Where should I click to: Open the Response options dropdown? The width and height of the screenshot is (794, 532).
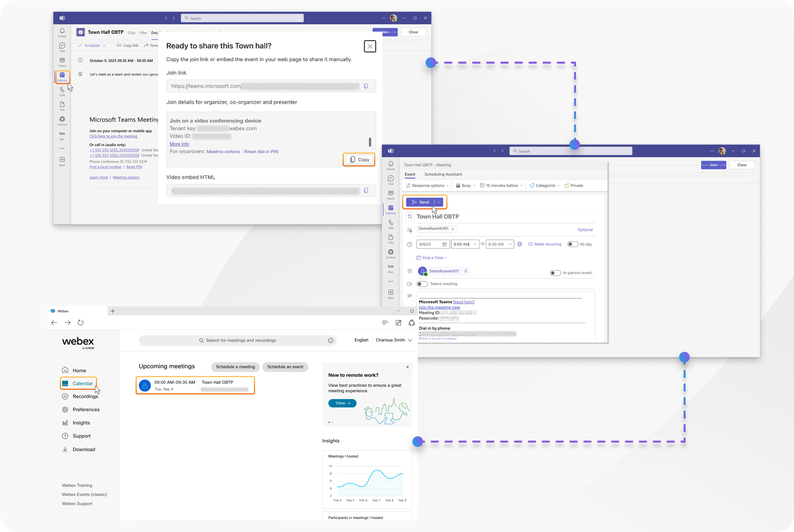click(x=427, y=186)
